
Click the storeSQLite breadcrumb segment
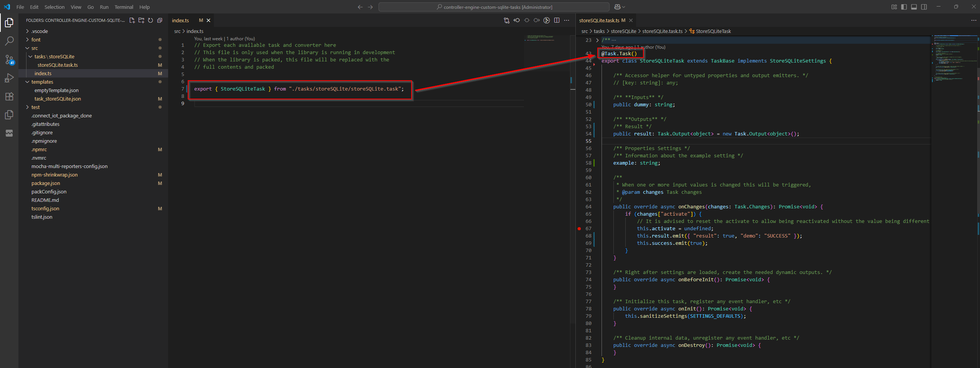(x=623, y=31)
